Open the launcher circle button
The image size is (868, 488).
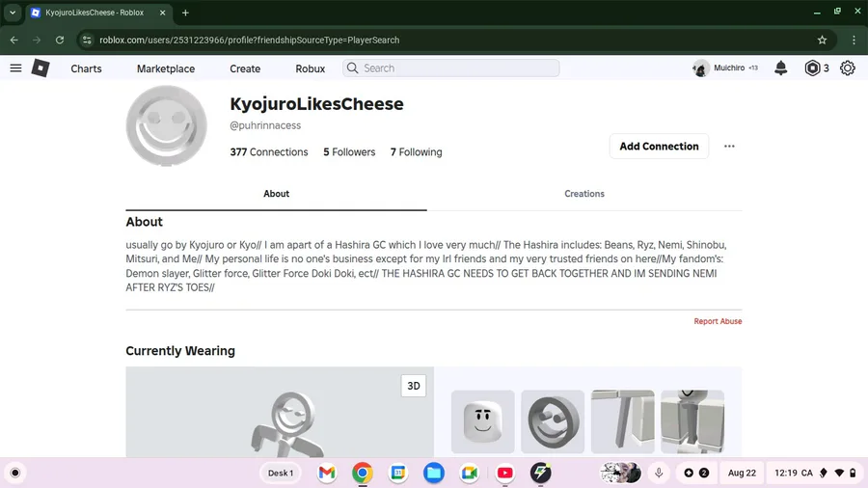click(x=15, y=473)
